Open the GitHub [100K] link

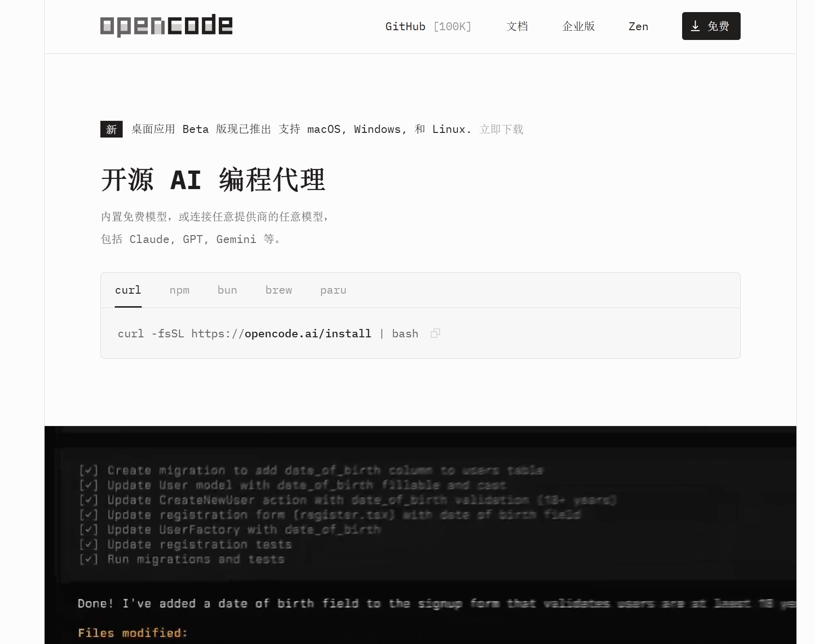[428, 26]
